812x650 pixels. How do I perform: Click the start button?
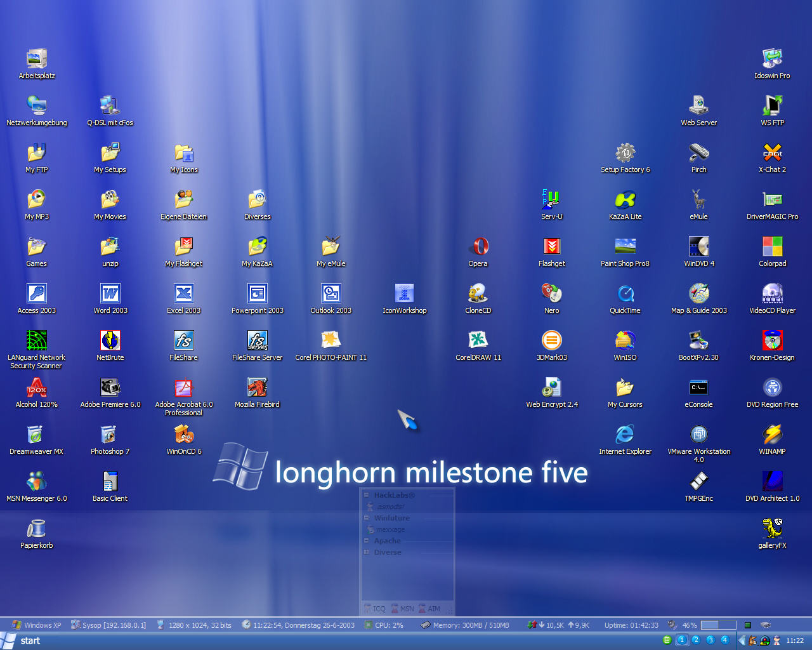(x=22, y=640)
